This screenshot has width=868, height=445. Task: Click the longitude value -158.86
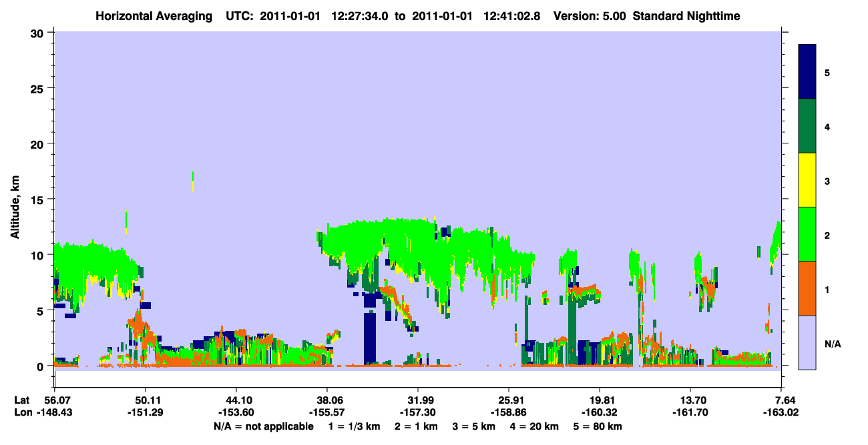tap(509, 412)
